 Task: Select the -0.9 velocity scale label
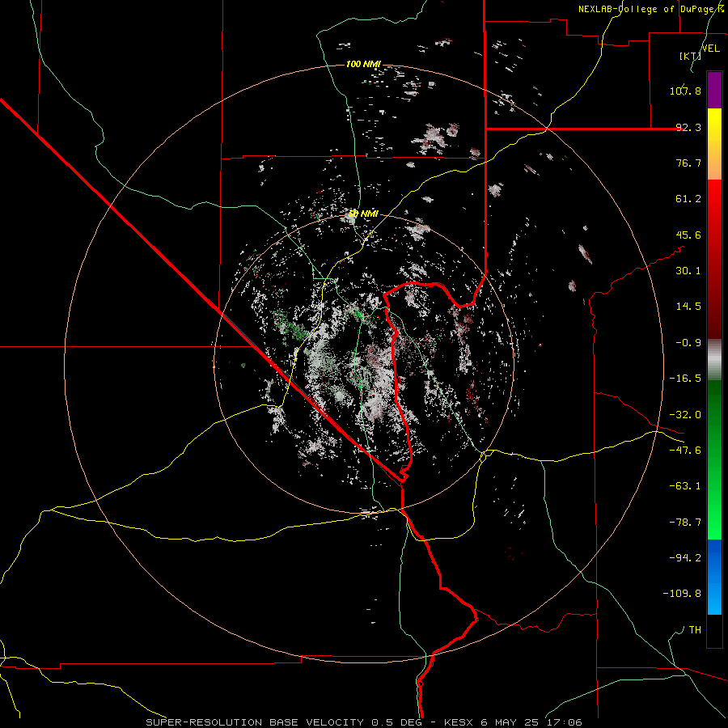[x=688, y=343]
